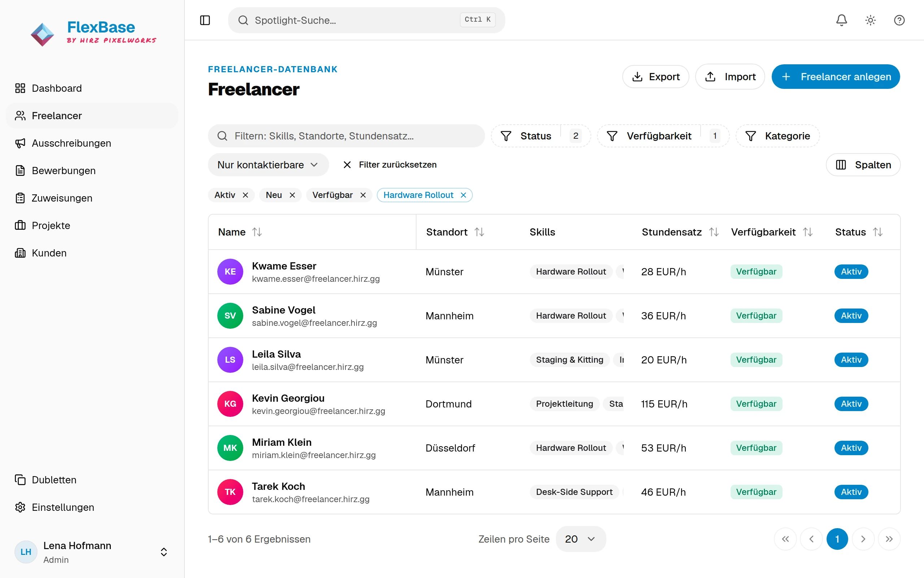Remove the Aktiv filter chip
Screen dimensions: 924x578
(245, 195)
